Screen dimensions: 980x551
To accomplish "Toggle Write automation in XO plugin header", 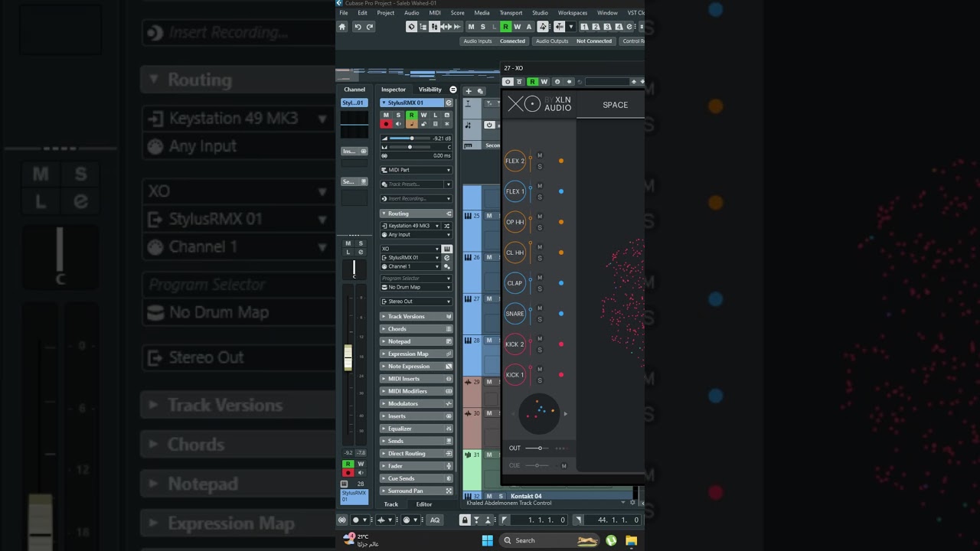I will tap(544, 82).
